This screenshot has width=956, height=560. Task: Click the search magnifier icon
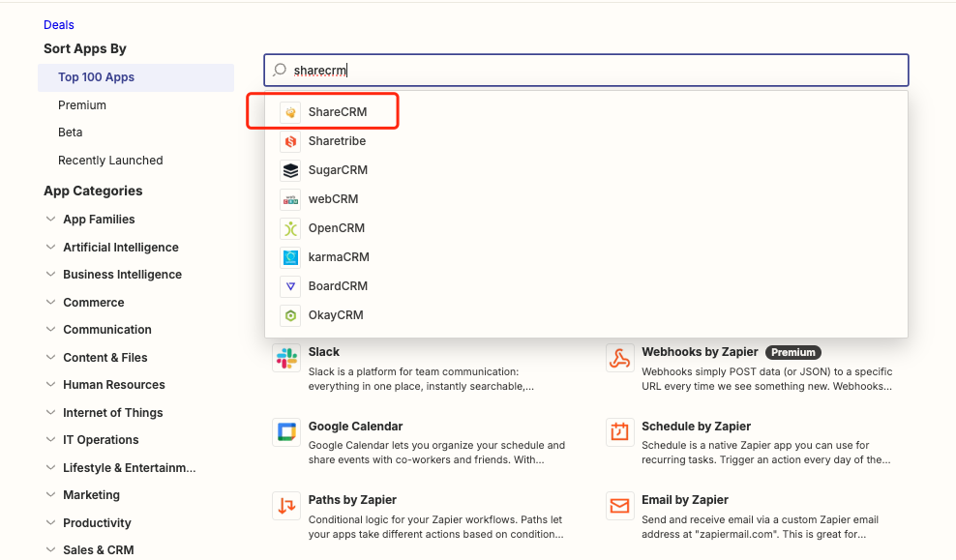pos(280,70)
